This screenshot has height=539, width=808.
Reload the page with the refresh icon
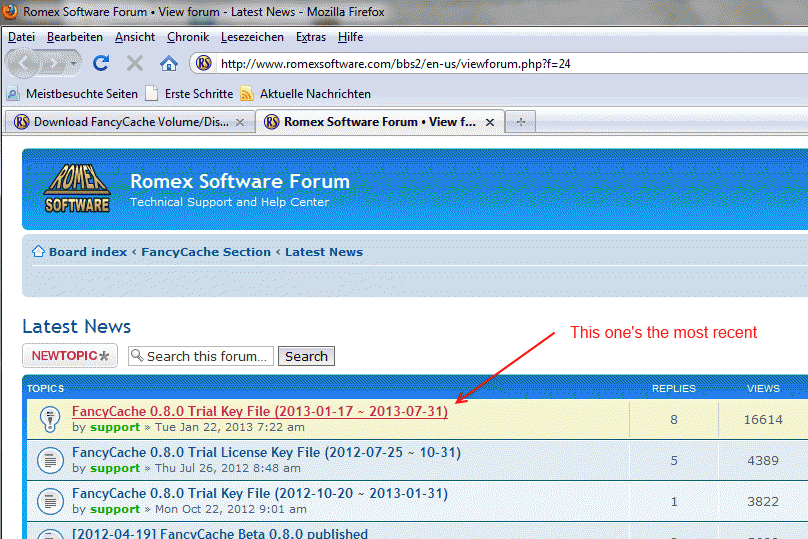point(101,63)
